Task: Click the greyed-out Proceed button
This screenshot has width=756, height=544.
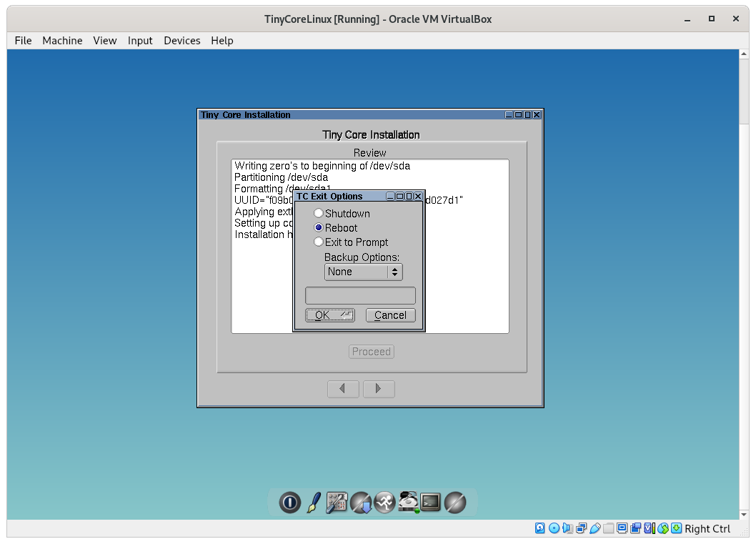Action: pos(372,352)
